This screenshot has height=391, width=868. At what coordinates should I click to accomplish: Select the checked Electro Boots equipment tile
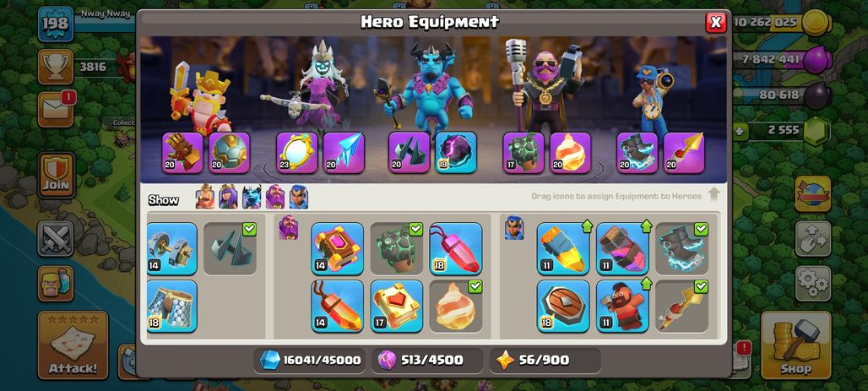pos(681,248)
